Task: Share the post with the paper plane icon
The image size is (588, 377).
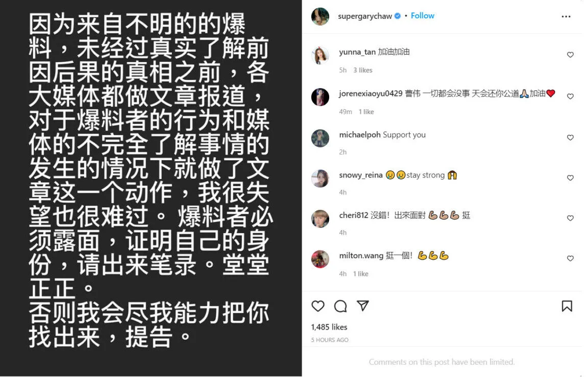Action: point(362,306)
